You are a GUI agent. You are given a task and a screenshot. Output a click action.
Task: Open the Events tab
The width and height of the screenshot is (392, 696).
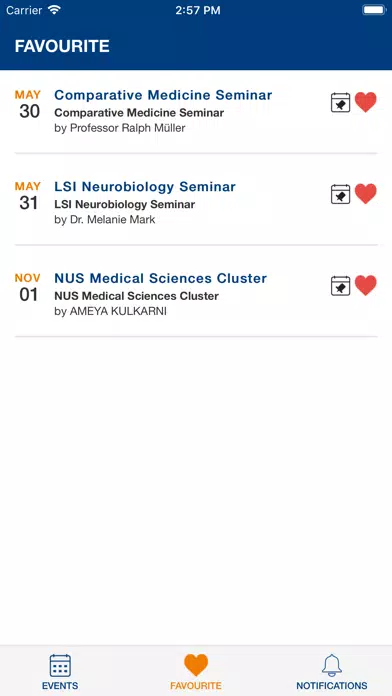[60, 672]
